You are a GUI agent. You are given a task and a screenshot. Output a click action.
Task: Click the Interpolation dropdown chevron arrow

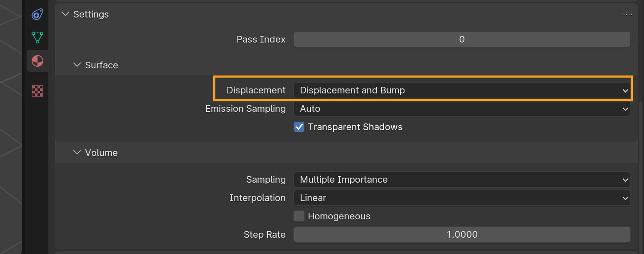(x=625, y=198)
